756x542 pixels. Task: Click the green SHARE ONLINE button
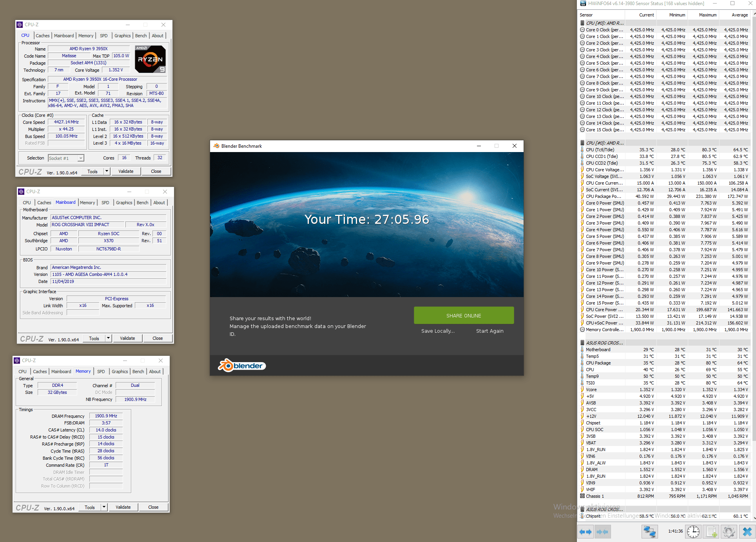pos(464,315)
